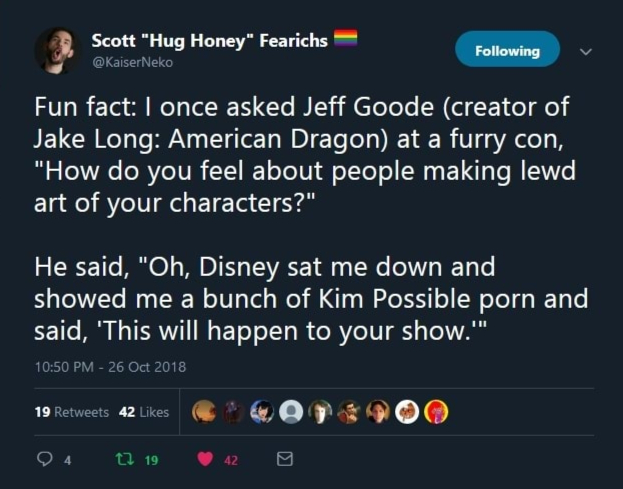Open the 10:50 PM - 26 Oct 2018 timestamp
The image size is (623, 489).
coord(110,367)
